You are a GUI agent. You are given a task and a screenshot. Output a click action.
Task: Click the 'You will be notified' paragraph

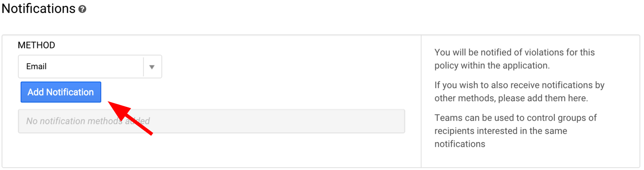514,59
